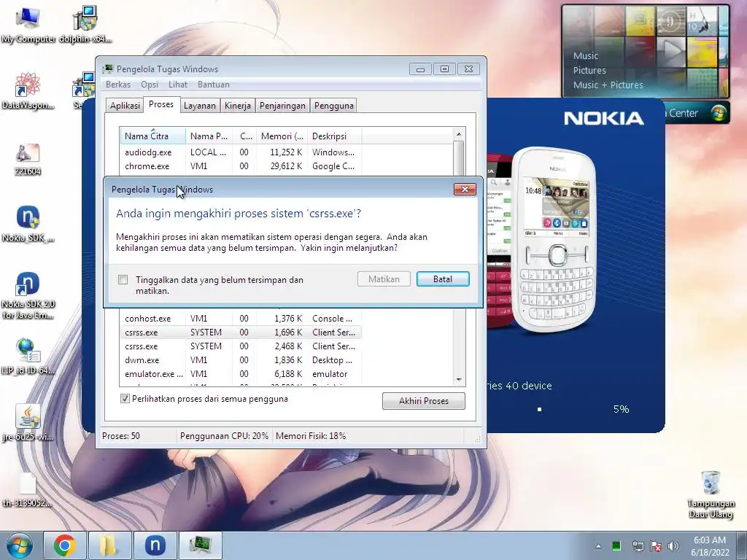
Task: Switch to the Layanan tab
Action: (x=200, y=106)
